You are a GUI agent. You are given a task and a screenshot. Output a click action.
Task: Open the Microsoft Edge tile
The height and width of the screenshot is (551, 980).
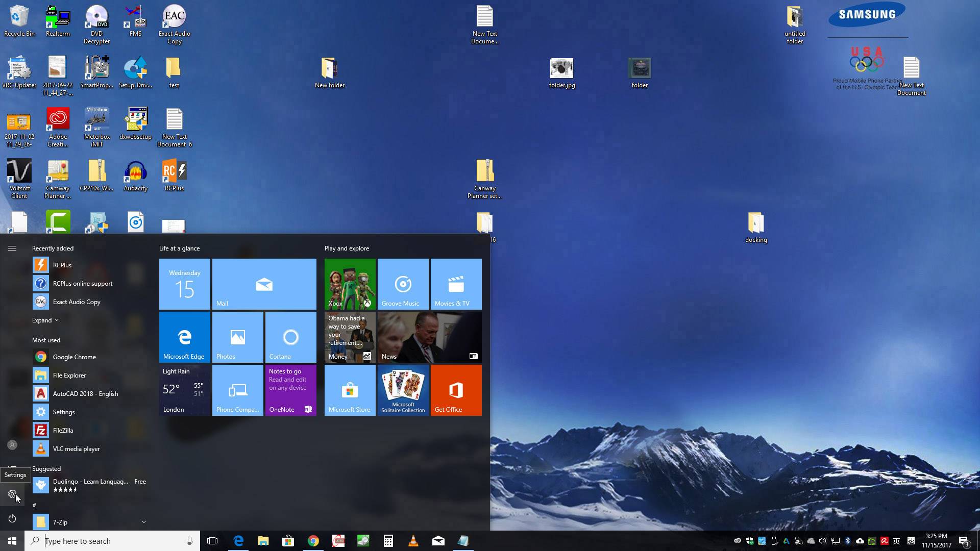click(184, 337)
